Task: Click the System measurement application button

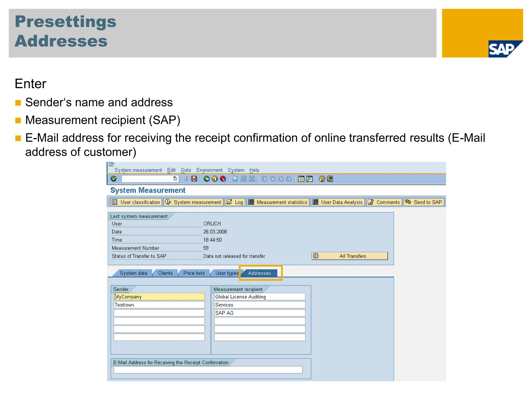Action: tap(193, 202)
